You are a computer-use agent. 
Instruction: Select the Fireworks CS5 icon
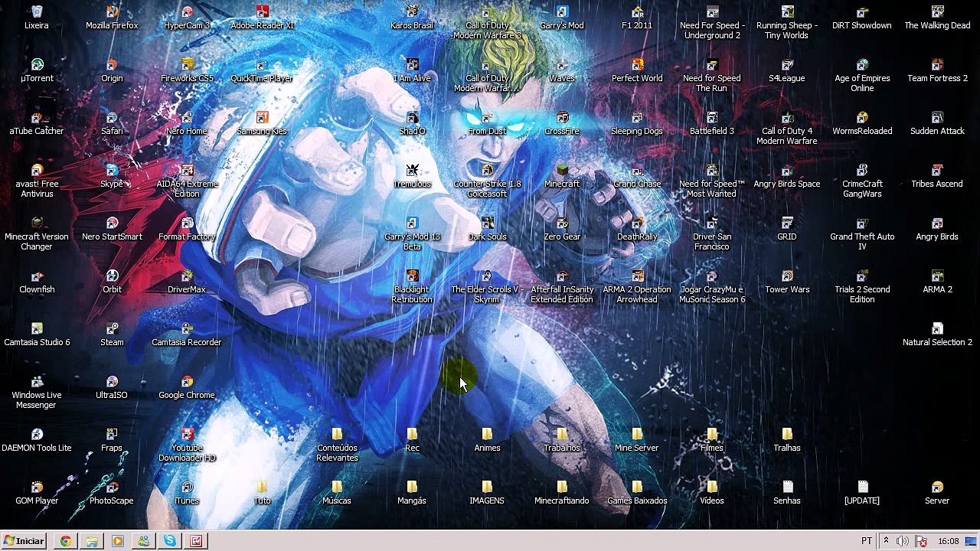pos(187,70)
